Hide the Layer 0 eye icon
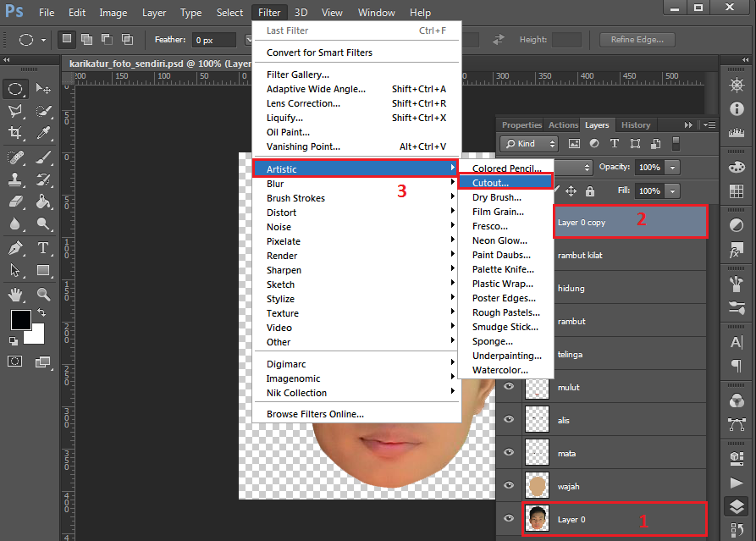 pyautogui.click(x=509, y=519)
